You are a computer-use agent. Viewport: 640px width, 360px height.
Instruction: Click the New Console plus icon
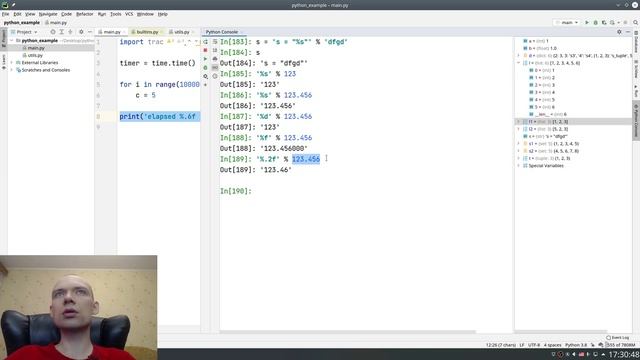[205, 85]
